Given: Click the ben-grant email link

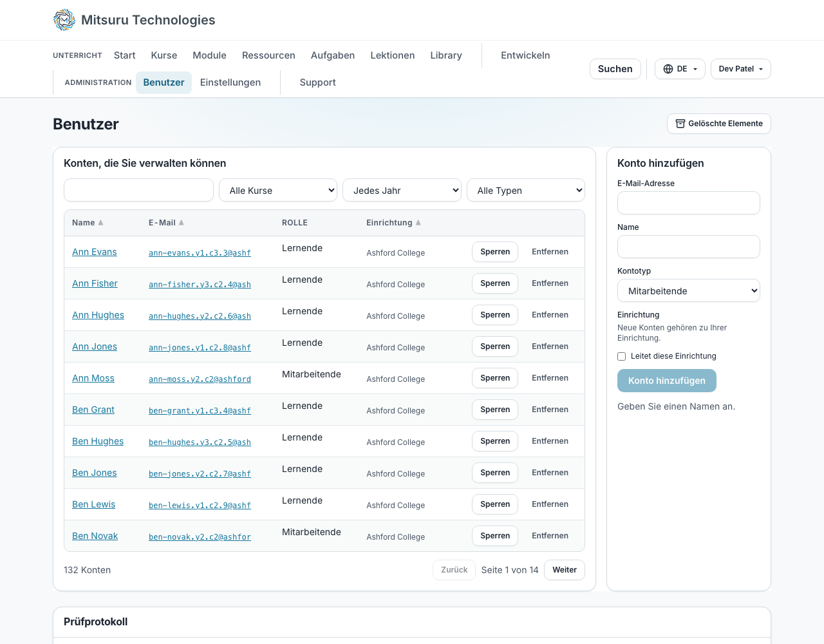Looking at the screenshot, I should [200, 411].
